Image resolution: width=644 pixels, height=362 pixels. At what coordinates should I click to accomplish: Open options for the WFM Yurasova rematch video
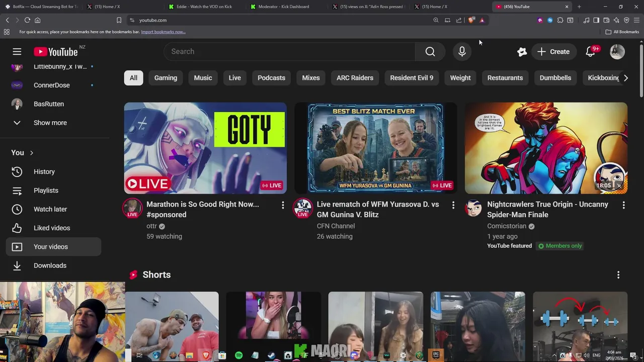pyautogui.click(x=453, y=205)
